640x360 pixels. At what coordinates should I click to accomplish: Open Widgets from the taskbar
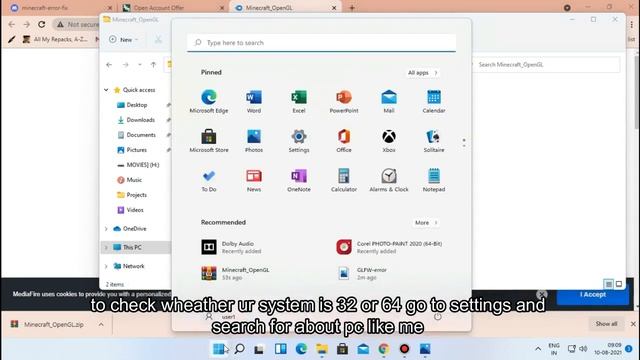tap(280, 349)
